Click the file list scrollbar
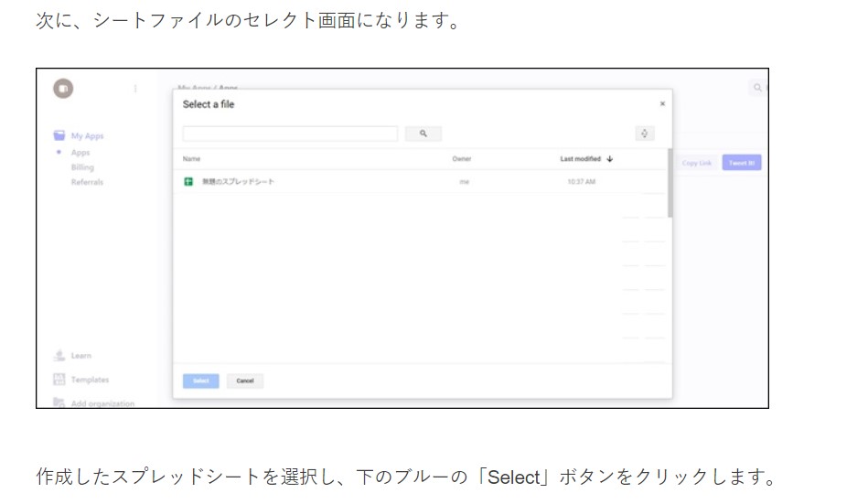Image resolution: width=868 pixels, height=504 pixels. 670,183
